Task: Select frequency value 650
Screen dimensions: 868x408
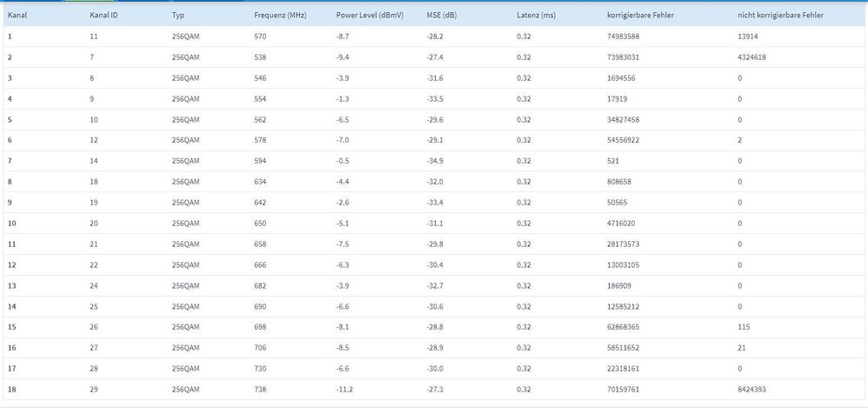Action: tap(260, 223)
